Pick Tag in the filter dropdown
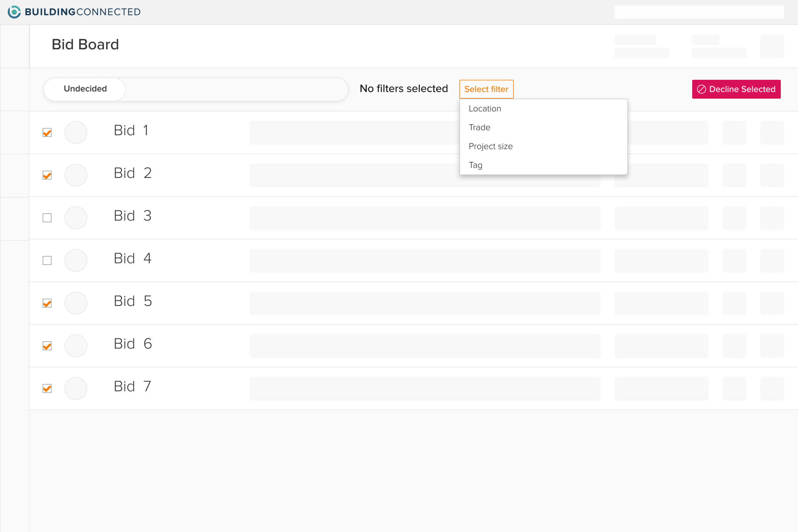The width and height of the screenshot is (798, 532). coord(476,165)
